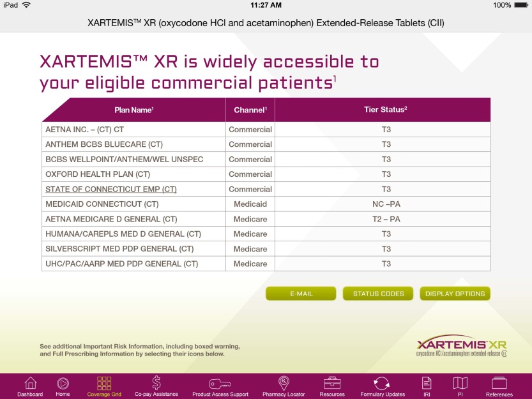
Task: Open the Coverage Grid section
Action: pyautogui.click(x=103, y=386)
